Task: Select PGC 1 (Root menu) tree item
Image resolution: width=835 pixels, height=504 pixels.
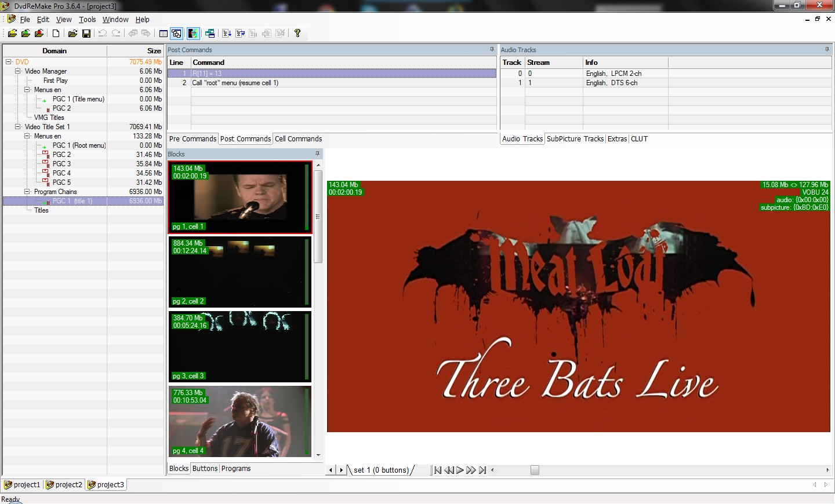Action: (79, 145)
